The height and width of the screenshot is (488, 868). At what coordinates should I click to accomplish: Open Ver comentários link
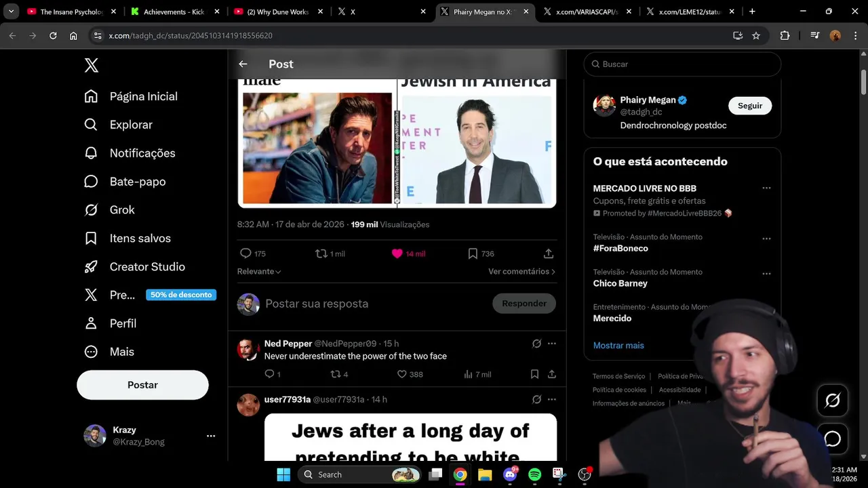click(x=522, y=271)
